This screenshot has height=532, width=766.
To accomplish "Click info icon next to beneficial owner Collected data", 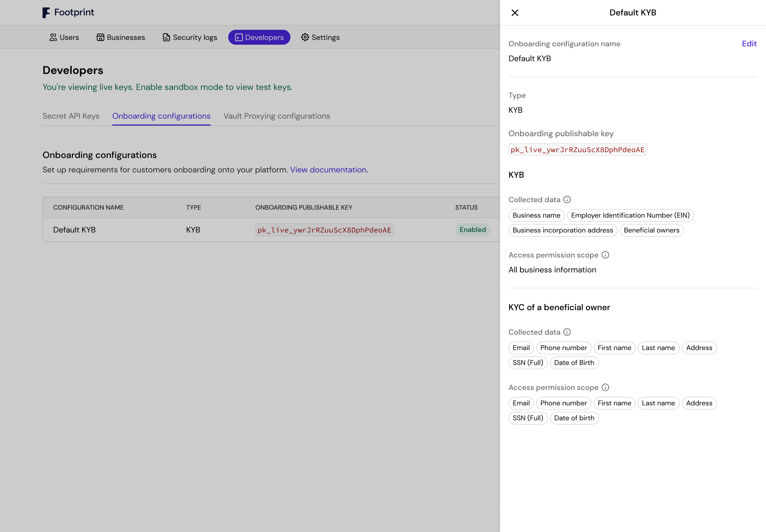I will tap(567, 332).
